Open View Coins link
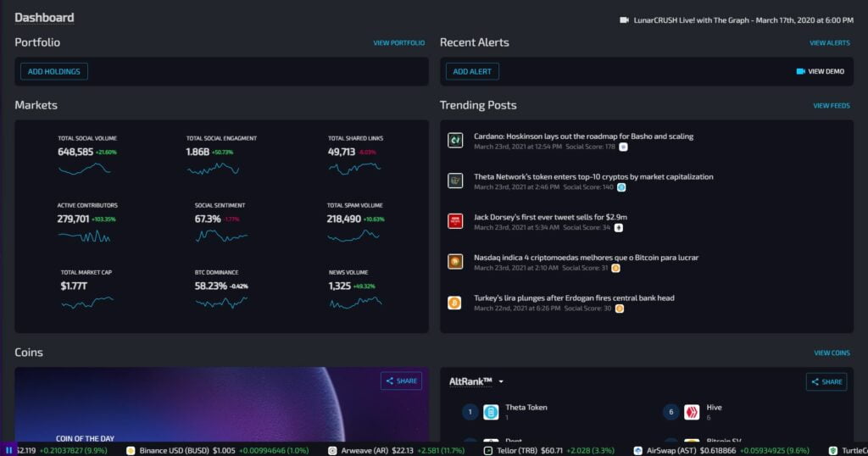The image size is (868, 456). click(832, 353)
